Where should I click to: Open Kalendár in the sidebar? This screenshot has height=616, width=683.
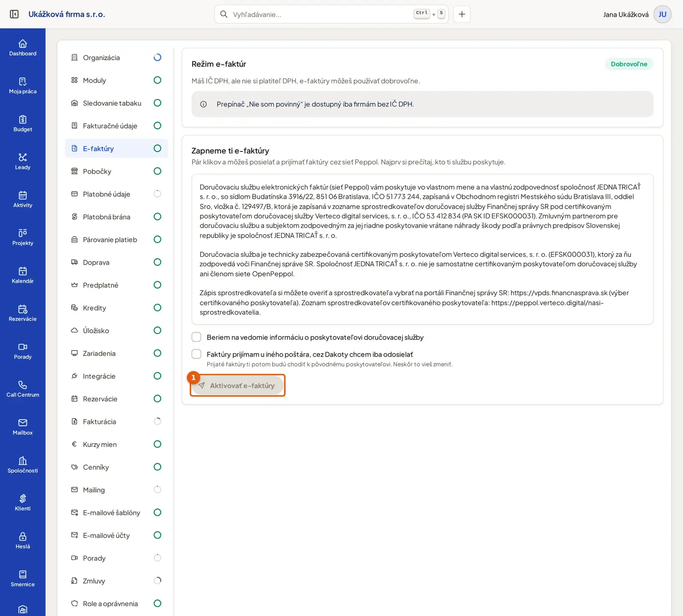[x=23, y=276]
